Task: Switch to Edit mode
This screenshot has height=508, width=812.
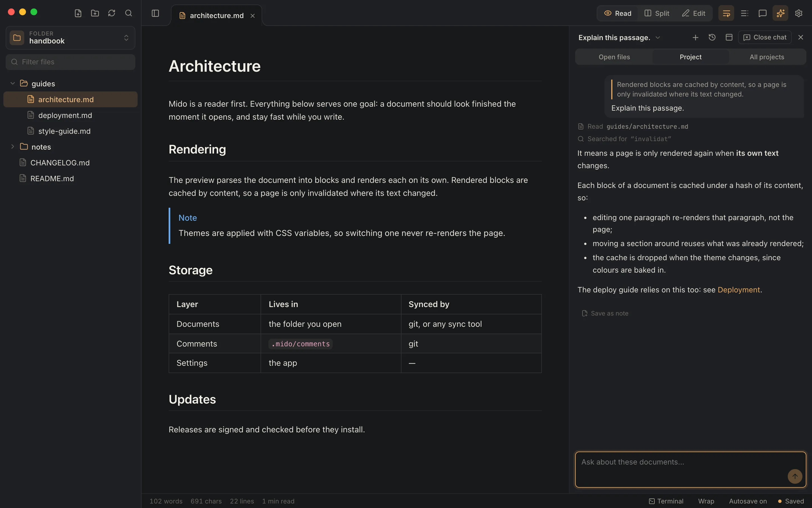Action: click(694, 13)
